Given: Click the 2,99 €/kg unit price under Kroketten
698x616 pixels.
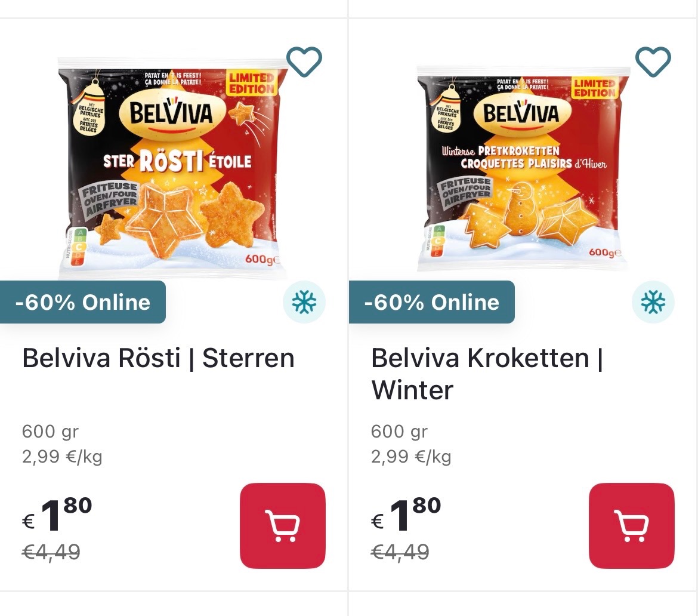Looking at the screenshot, I should [x=411, y=457].
